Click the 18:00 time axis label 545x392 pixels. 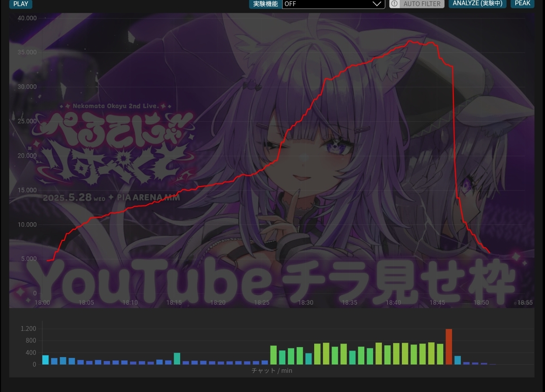point(42,303)
